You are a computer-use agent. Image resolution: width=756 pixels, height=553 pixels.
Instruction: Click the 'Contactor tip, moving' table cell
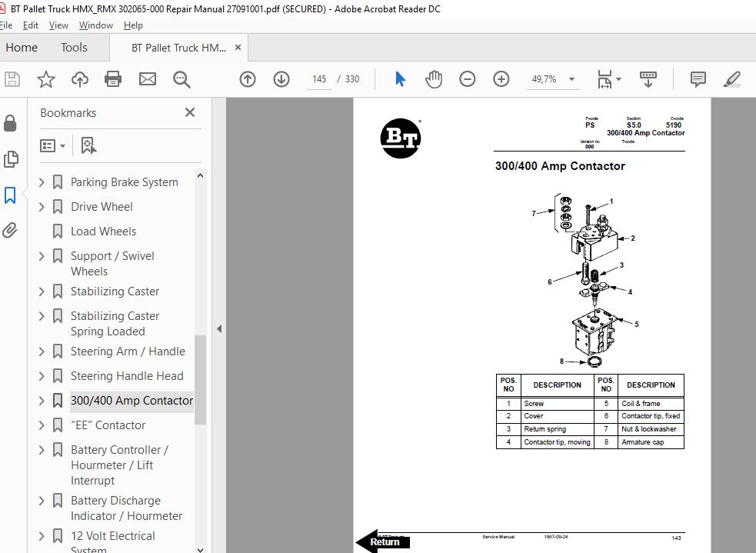pos(557,442)
